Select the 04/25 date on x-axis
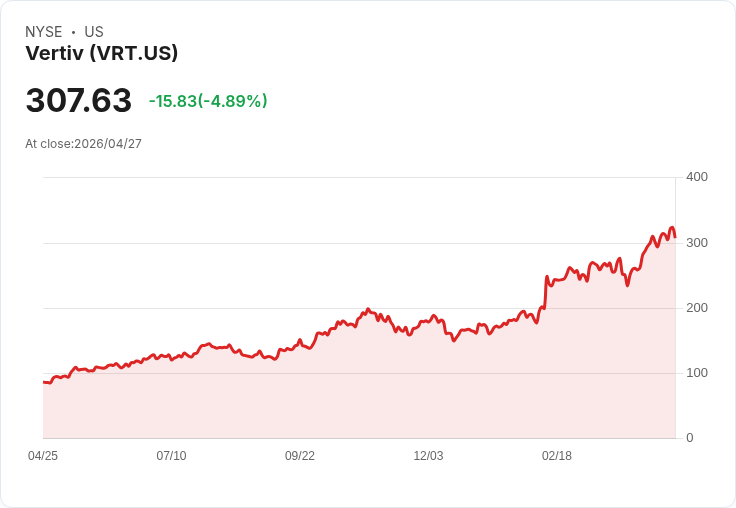736x508 pixels. pyautogui.click(x=43, y=456)
